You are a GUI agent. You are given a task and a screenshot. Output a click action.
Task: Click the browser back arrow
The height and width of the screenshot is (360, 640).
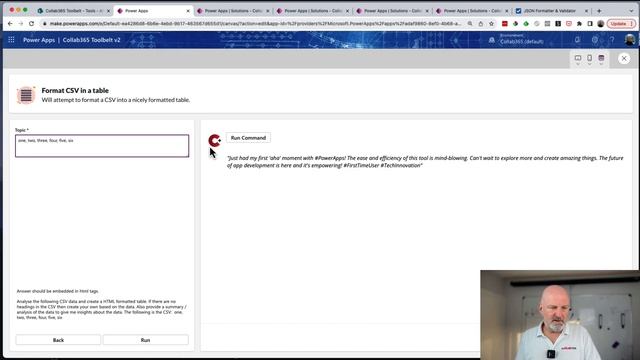click(x=10, y=24)
